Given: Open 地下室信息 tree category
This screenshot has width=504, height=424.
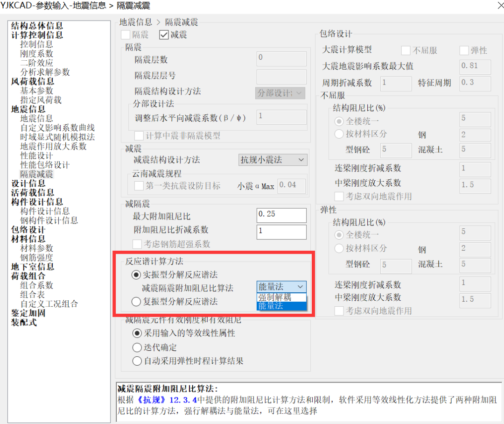Looking at the screenshot, I should point(33,267).
